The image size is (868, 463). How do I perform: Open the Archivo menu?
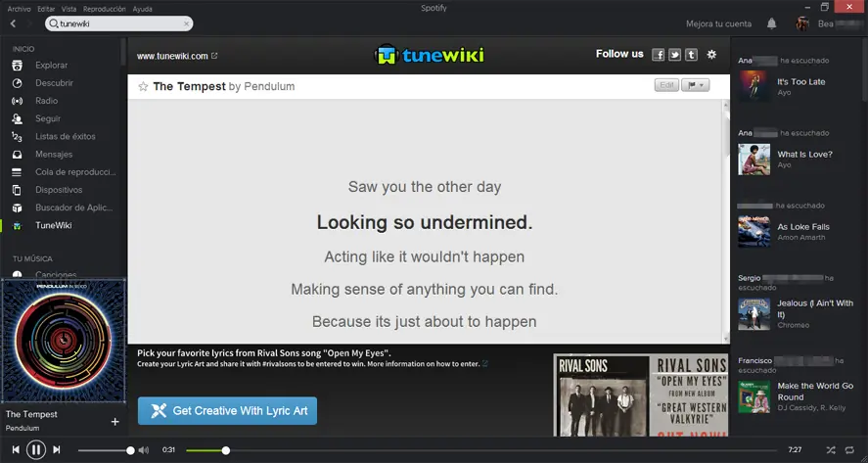(19, 9)
